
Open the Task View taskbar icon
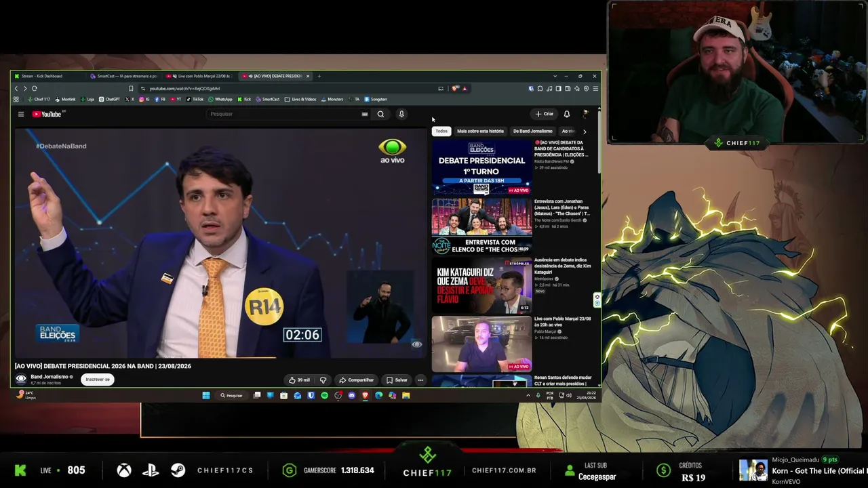tap(256, 395)
